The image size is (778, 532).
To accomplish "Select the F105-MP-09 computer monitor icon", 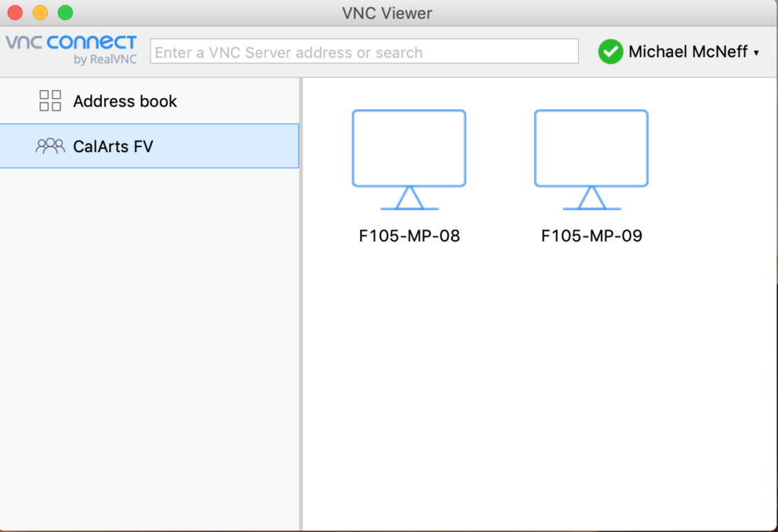I will (x=591, y=160).
